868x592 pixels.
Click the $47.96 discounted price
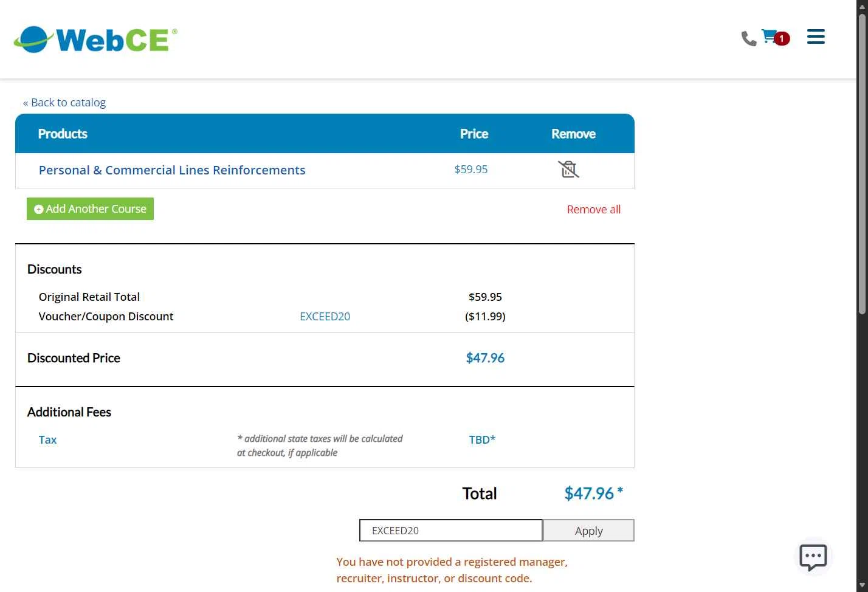point(485,358)
